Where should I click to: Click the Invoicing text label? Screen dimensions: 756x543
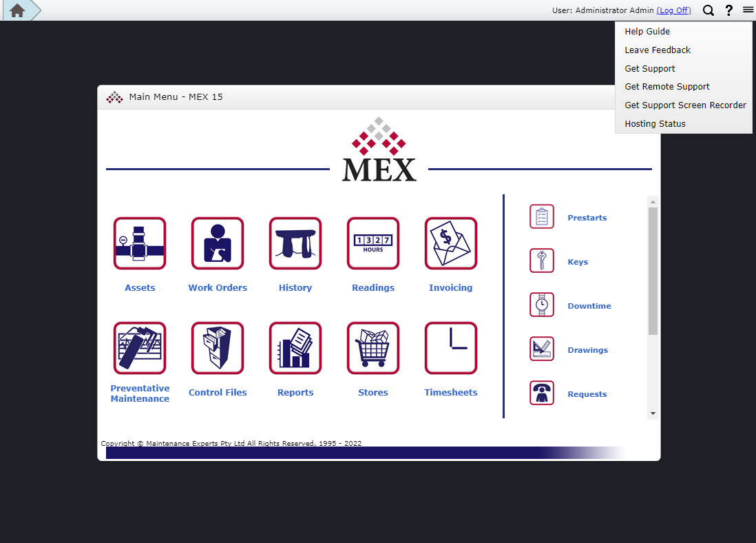pos(451,287)
